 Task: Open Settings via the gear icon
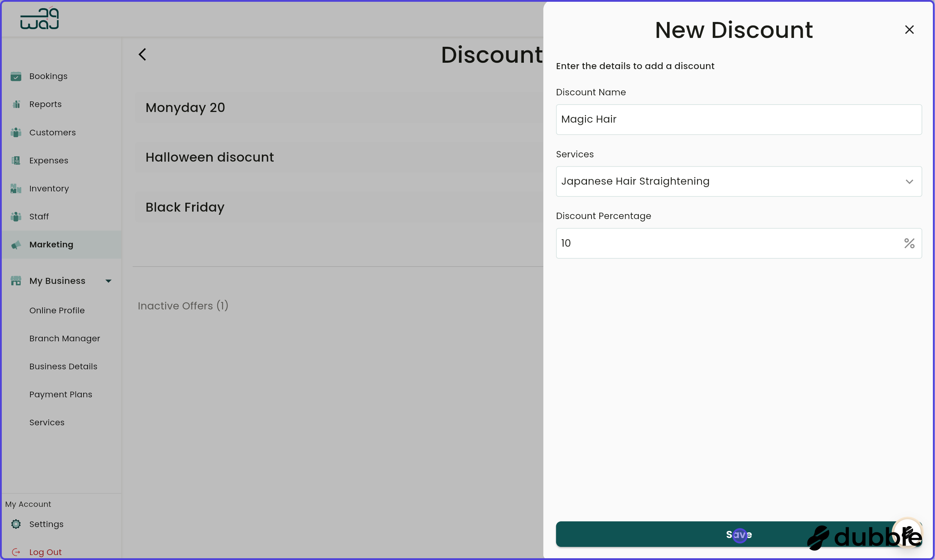point(16,524)
